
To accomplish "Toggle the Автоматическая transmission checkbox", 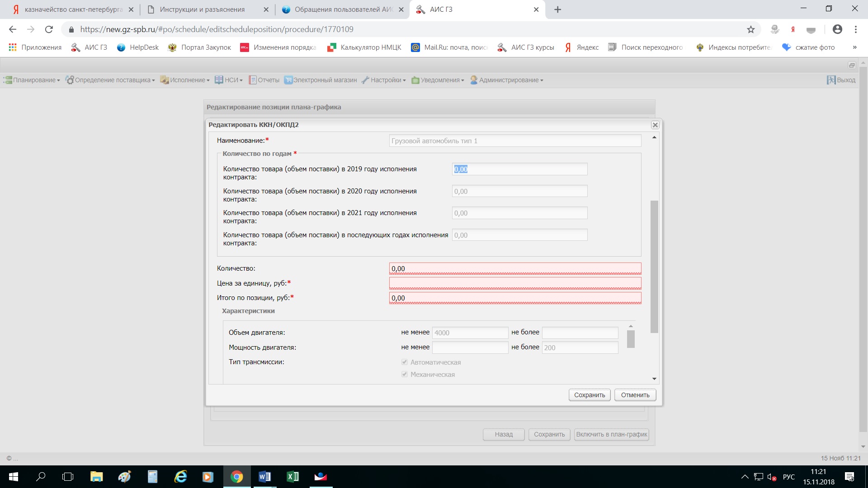I will [x=405, y=362].
